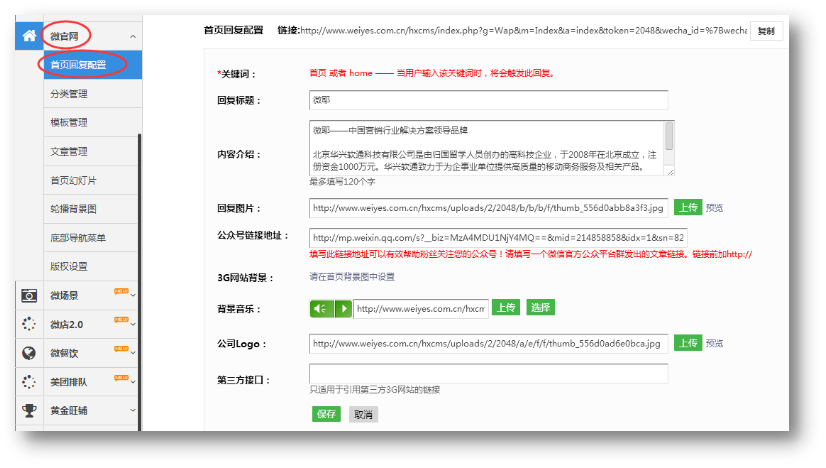Click the 取消 cancel button
The width and height of the screenshot is (826, 468).
point(363,414)
